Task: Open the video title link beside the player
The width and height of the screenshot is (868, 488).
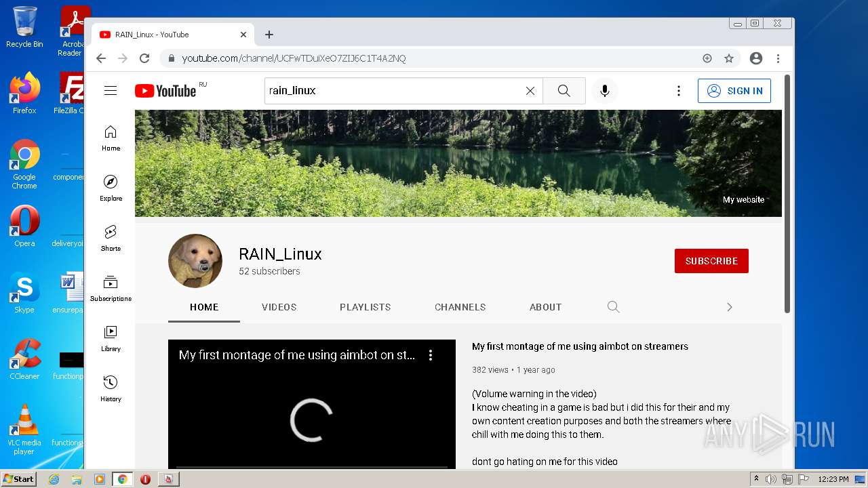Action: click(x=580, y=346)
